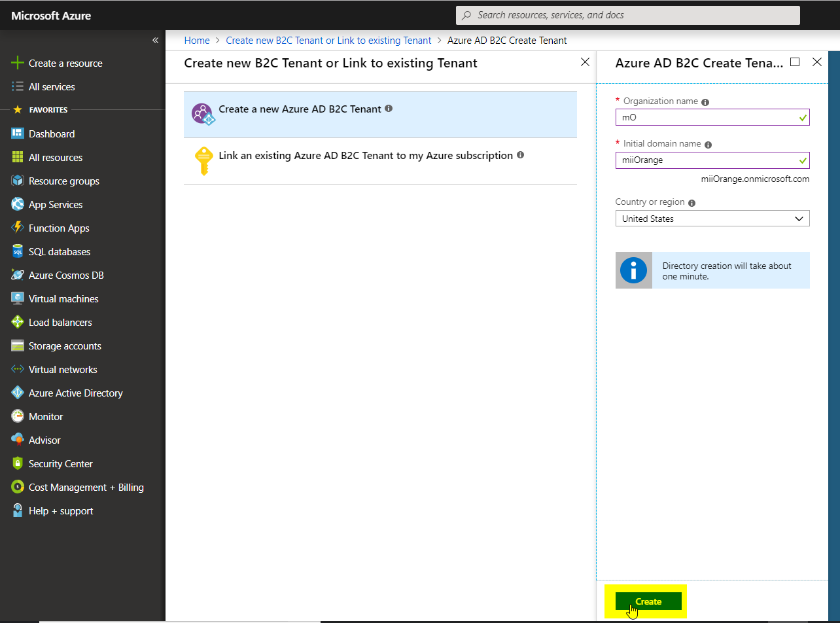Screen dimensions: 840x623
Task: Open Cost Management + Billing in sidebar
Action: tap(86, 488)
